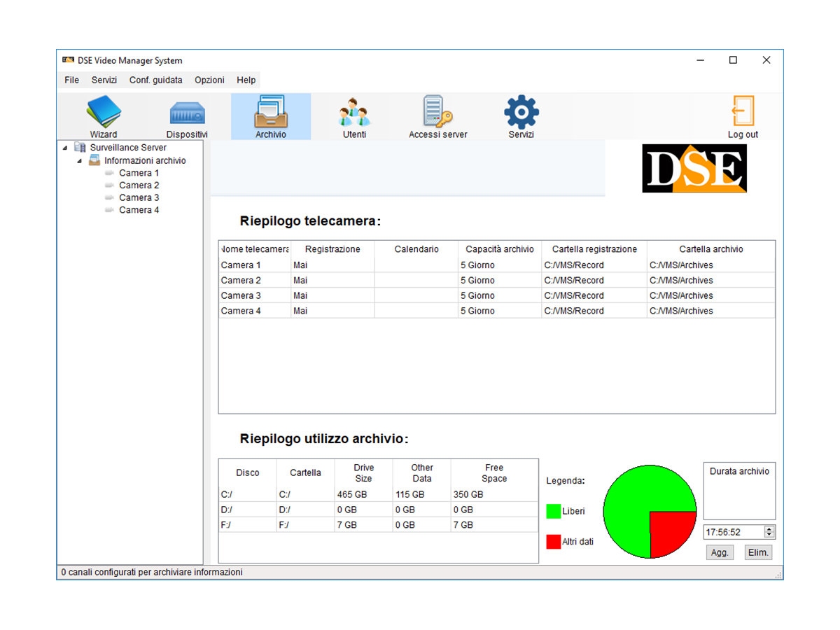Select Camera 3 in the sidebar tree
Screen dimensions: 840x630
tap(138, 197)
